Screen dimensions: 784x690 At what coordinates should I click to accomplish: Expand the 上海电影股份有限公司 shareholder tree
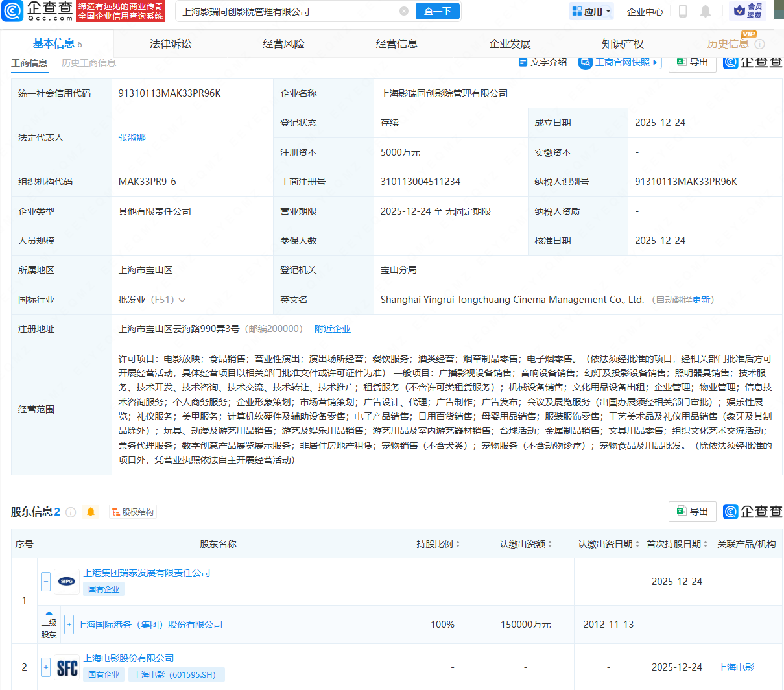pyautogui.click(x=45, y=667)
